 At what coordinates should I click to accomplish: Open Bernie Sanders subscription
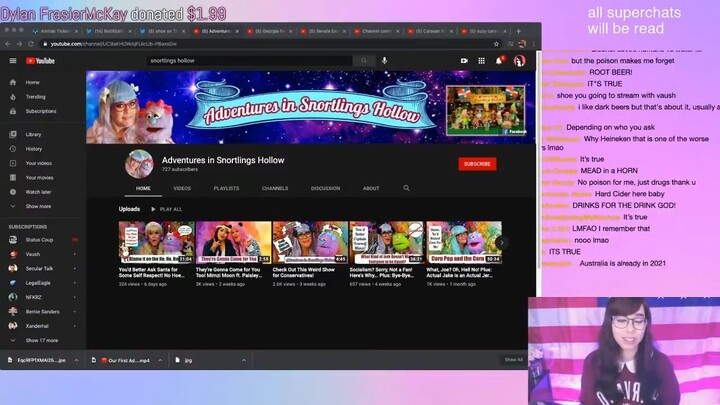tap(43, 312)
